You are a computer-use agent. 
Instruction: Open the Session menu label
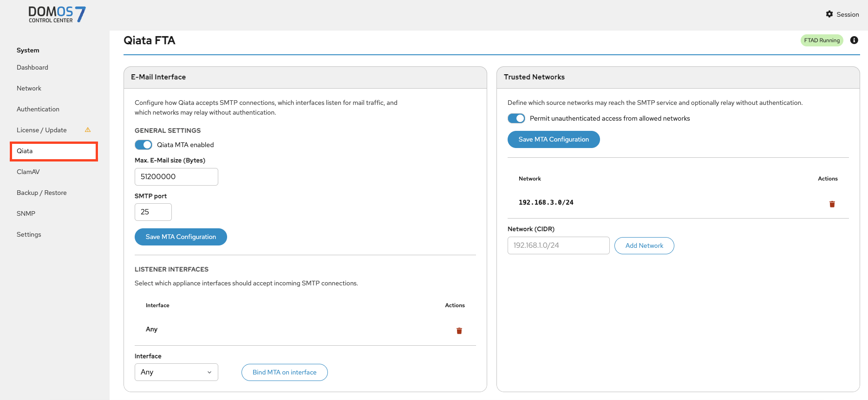click(x=848, y=14)
